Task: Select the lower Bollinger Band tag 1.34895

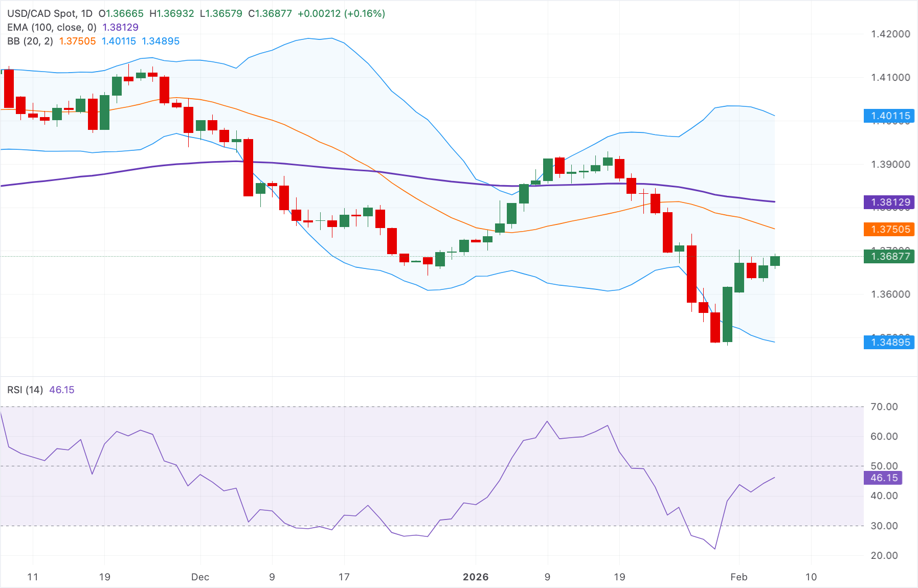Action: pos(890,343)
